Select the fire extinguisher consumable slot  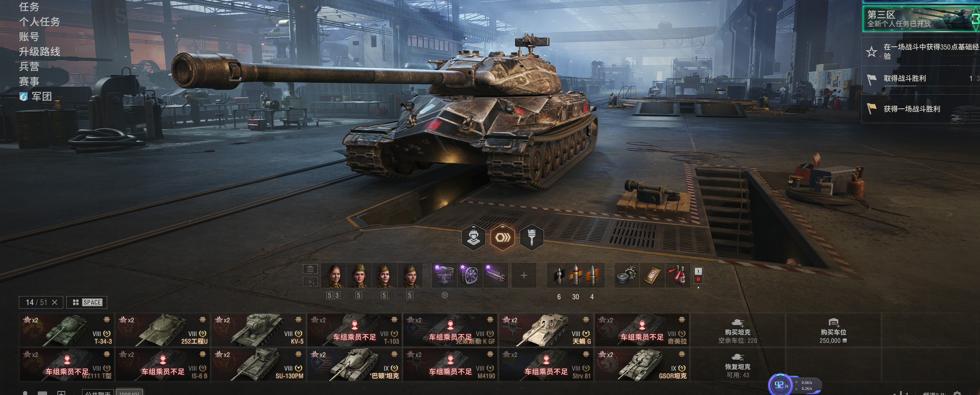point(678,275)
